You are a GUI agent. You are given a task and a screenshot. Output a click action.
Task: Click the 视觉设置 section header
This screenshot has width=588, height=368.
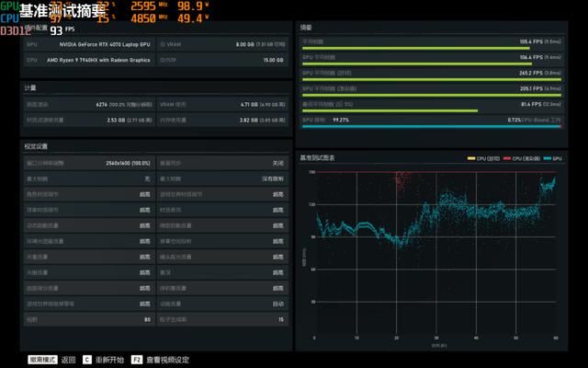pyautogui.click(x=37, y=146)
